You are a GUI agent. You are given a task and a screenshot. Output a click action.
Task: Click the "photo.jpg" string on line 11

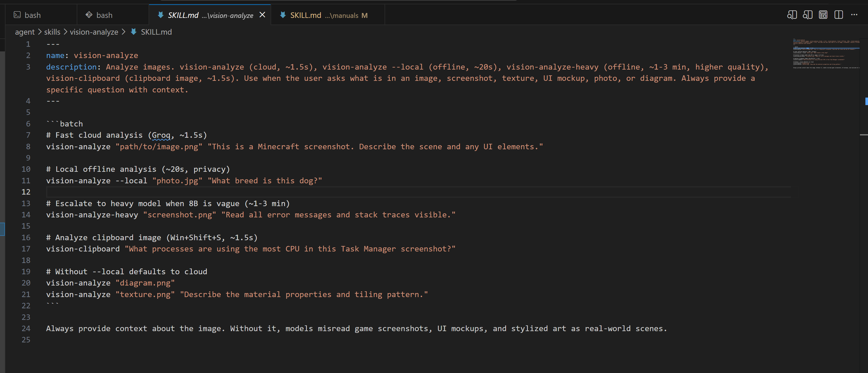pos(178,181)
